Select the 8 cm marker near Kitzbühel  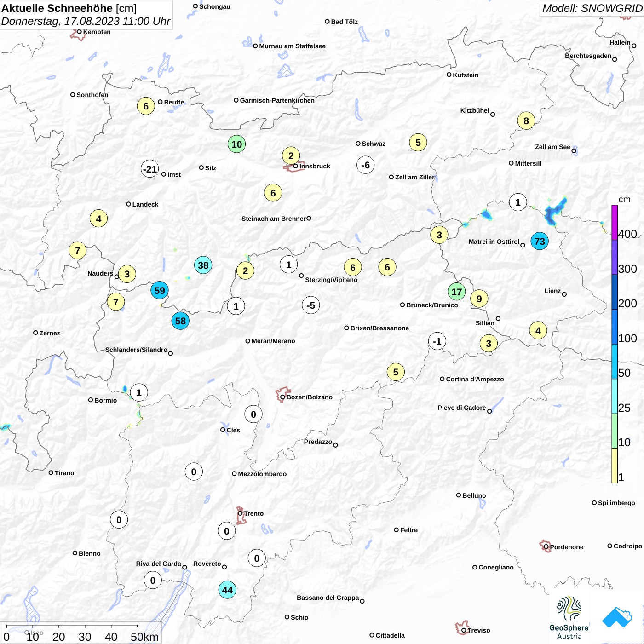point(526,121)
